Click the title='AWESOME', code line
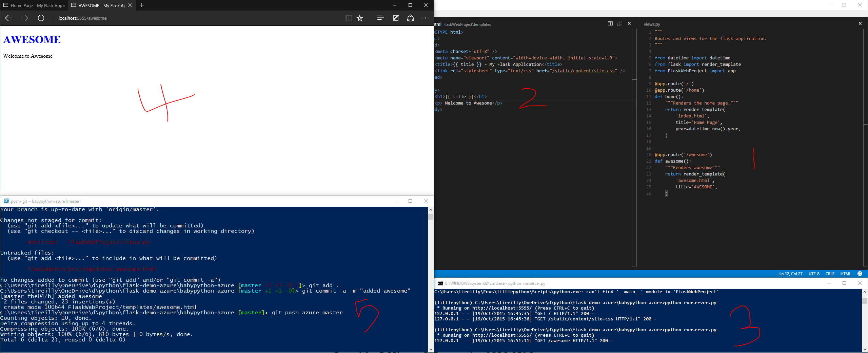Screen dimensions: 868x353 pos(696,187)
